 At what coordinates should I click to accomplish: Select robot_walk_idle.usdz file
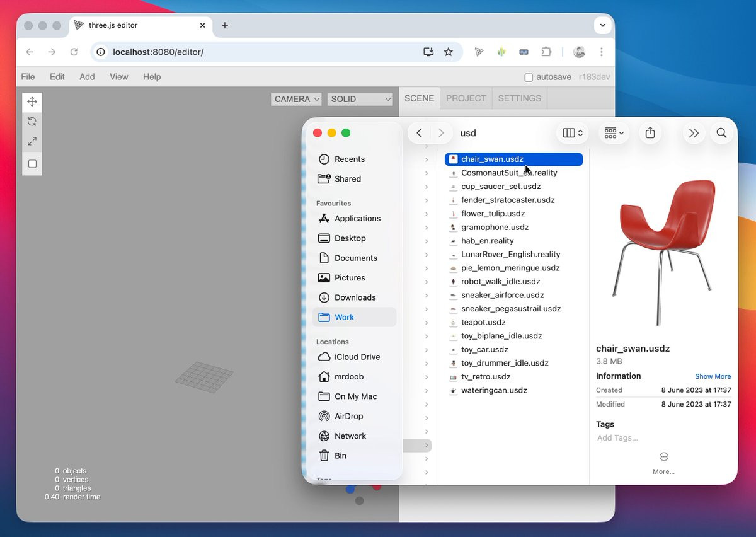click(513, 282)
